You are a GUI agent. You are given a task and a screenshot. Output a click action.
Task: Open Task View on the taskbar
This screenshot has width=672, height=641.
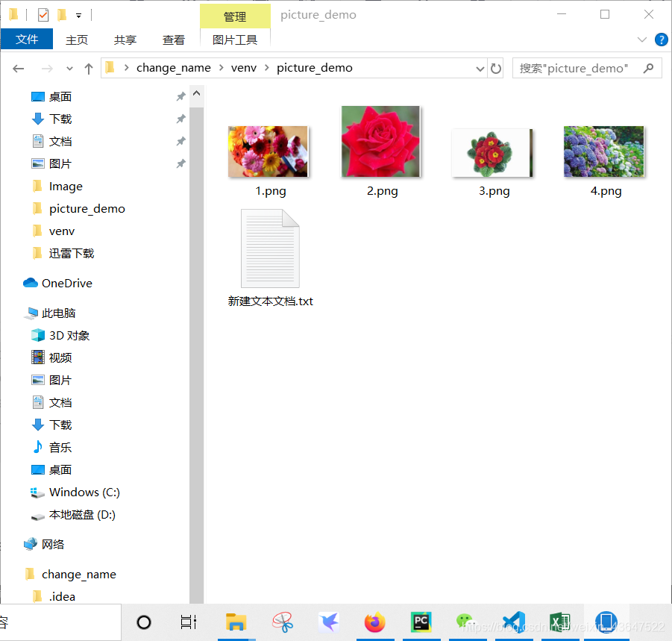[189, 622]
